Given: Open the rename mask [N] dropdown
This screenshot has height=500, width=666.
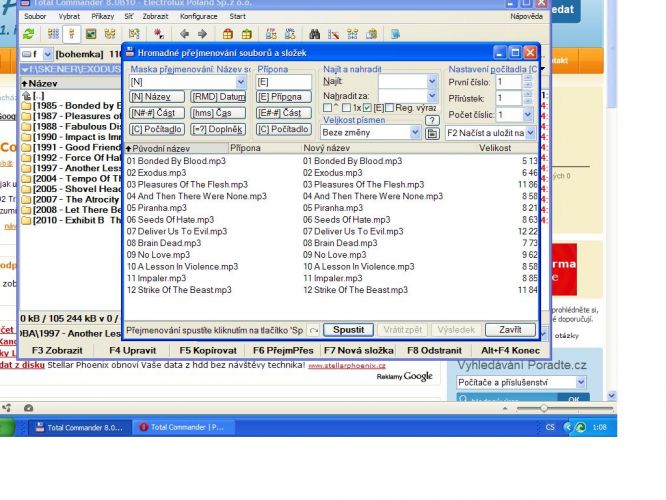Looking at the screenshot, I should (x=240, y=82).
